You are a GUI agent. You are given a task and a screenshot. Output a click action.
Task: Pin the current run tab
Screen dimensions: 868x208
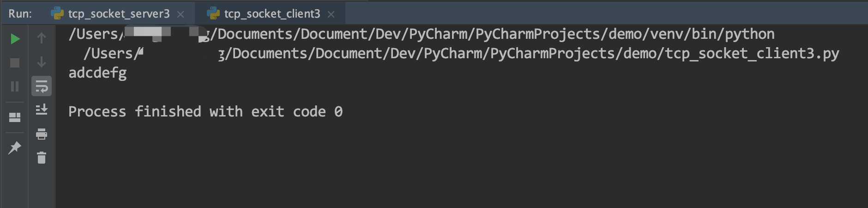pos(15,148)
